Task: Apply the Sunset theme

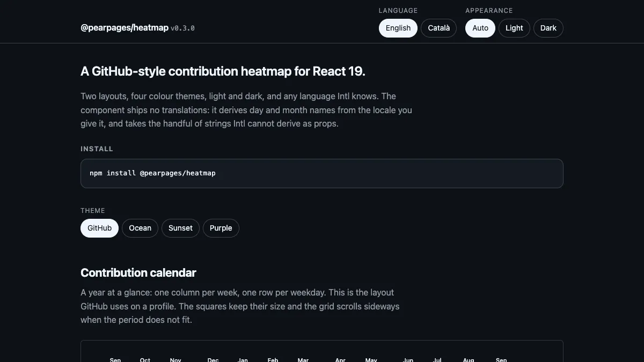Action: click(x=180, y=228)
